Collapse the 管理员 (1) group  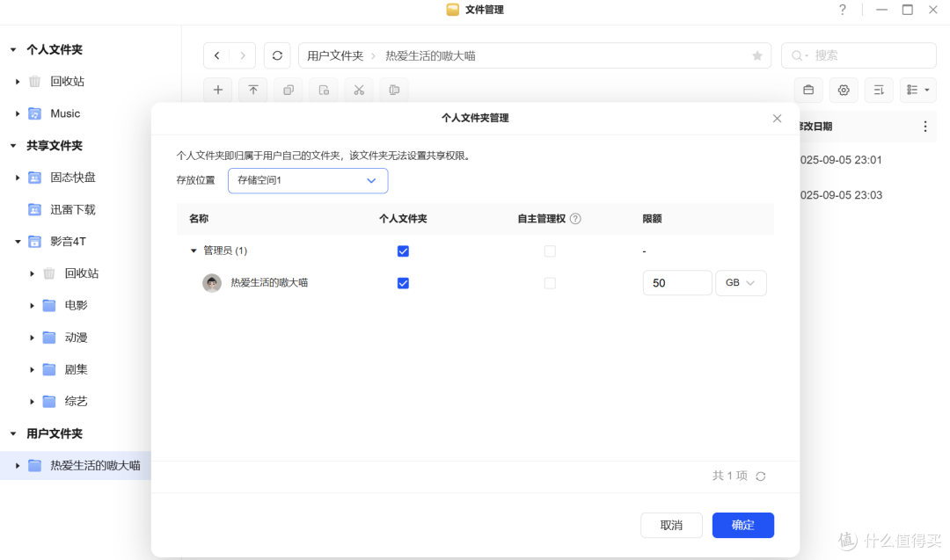click(194, 251)
